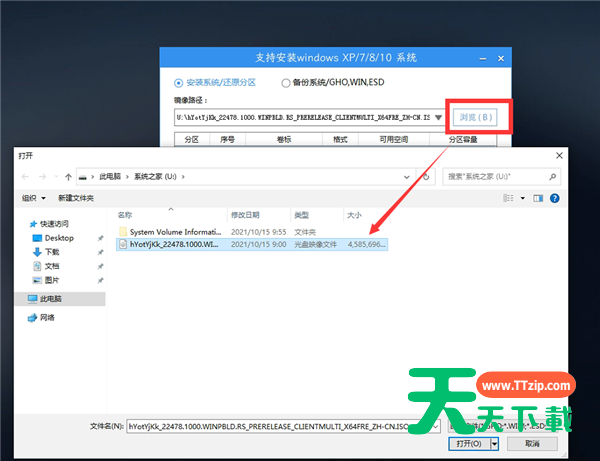This screenshot has height=461, width=600.
Task: Expand the image path dropdown arrow
Action: tap(438, 117)
